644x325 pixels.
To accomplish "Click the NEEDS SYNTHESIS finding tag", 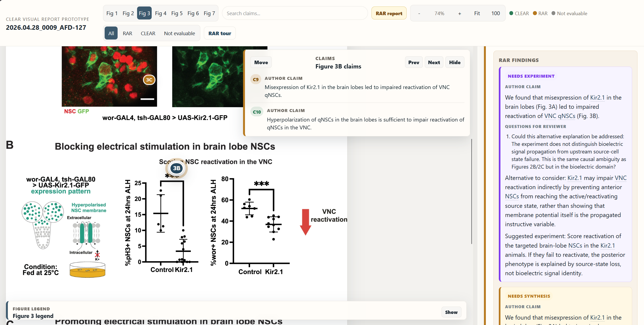I will (x=529, y=296).
